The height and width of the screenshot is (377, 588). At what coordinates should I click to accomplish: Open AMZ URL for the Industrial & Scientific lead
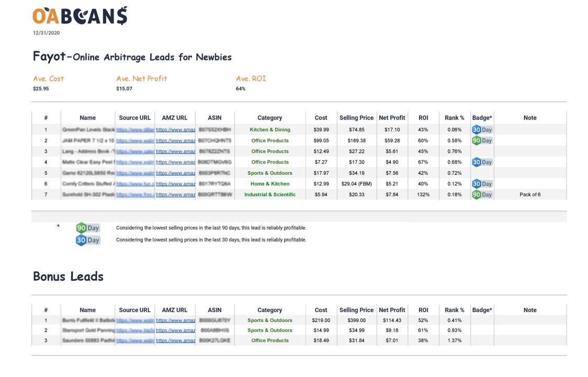click(x=175, y=195)
